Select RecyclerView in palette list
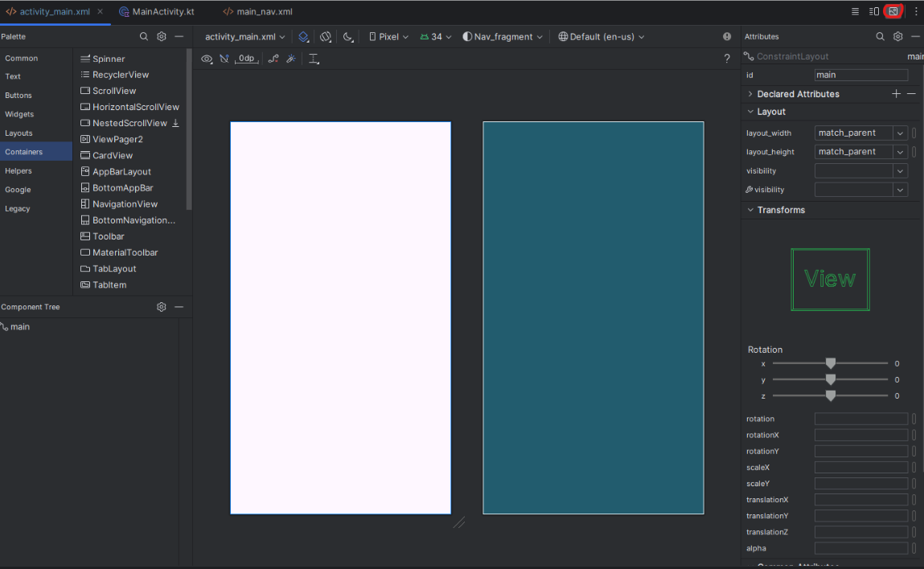The height and width of the screenshot is (569, 924). [x=120, y=75]
